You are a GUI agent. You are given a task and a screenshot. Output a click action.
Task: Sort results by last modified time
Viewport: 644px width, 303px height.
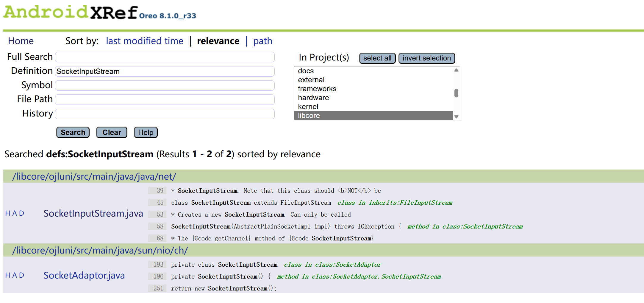[144, 41]
